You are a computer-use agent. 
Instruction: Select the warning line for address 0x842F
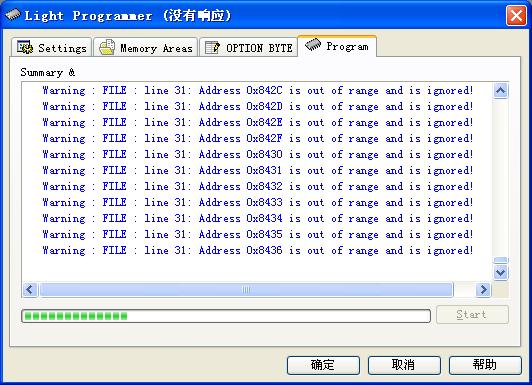click(258, 138)
